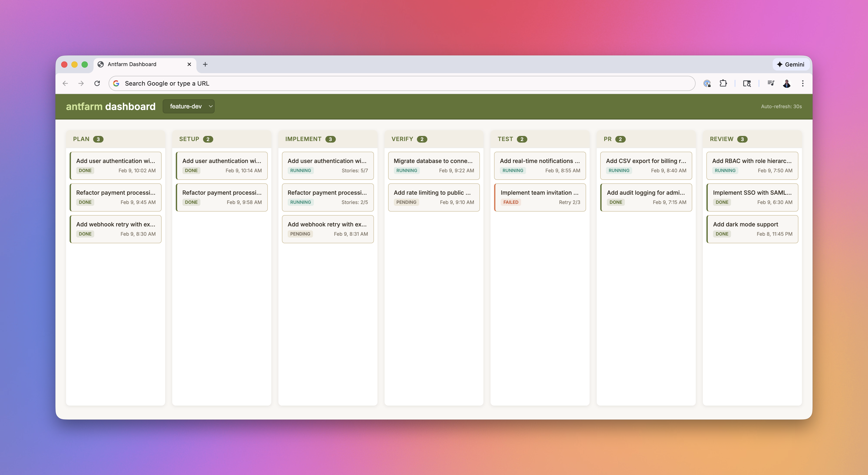Screen dimensions: 868x475
Task: Open the Gemini button in the tab strip
Action: click(x=791, y=64)
